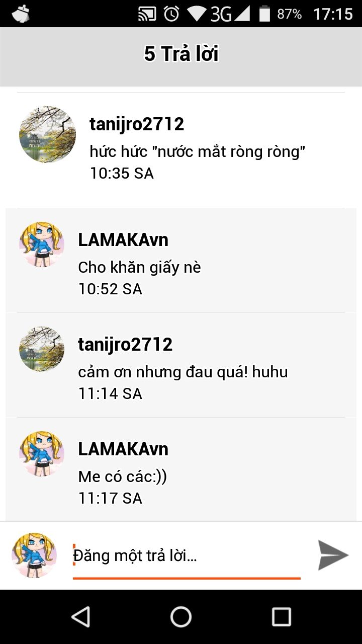
Task: Tap the send reply arrow icon
Action: coord(333,555)
